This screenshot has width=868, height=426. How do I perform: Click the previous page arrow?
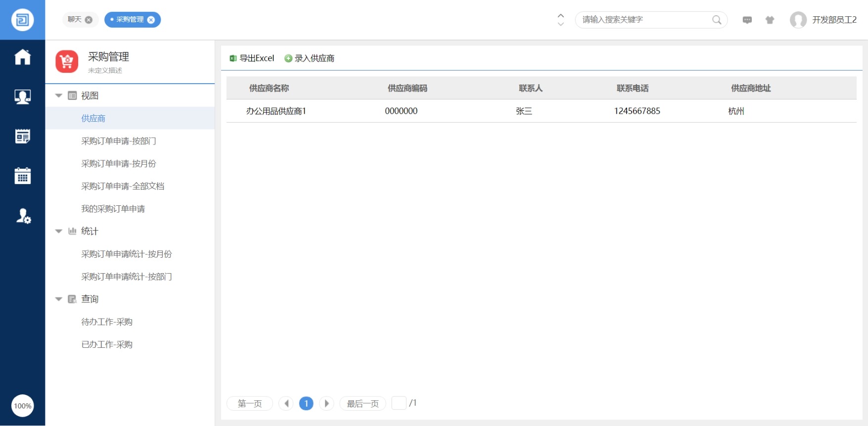coord(286,404)
